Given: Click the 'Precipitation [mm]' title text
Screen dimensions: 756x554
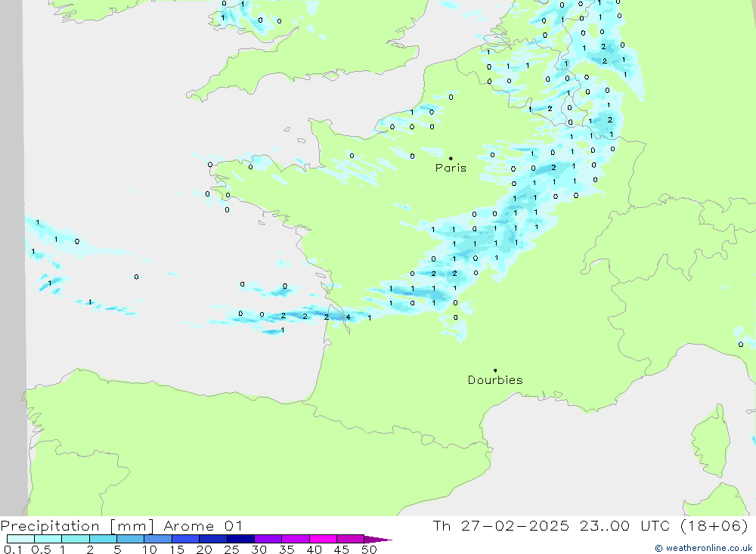Looking at the screenshot, I should coord(77,525).
